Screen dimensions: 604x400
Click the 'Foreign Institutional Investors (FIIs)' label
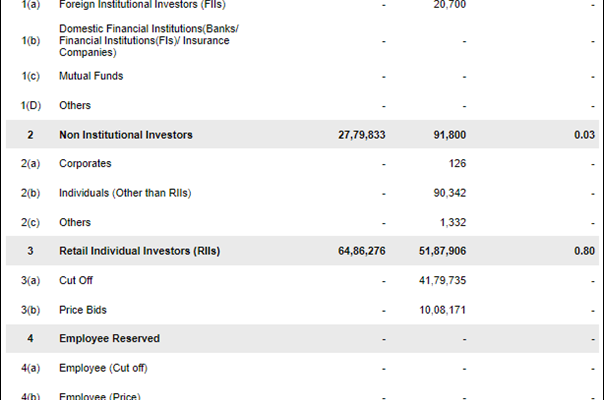tap(142, 4)
